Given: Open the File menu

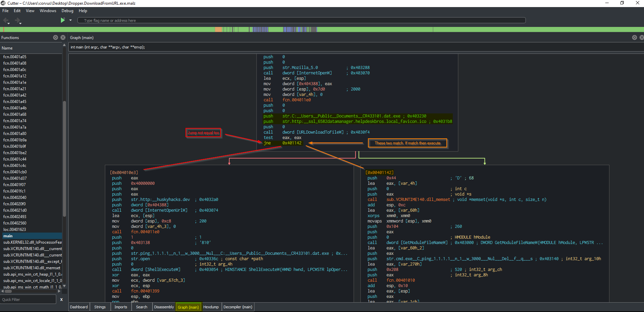Looking at the screenshot, I should pos(5,11).
